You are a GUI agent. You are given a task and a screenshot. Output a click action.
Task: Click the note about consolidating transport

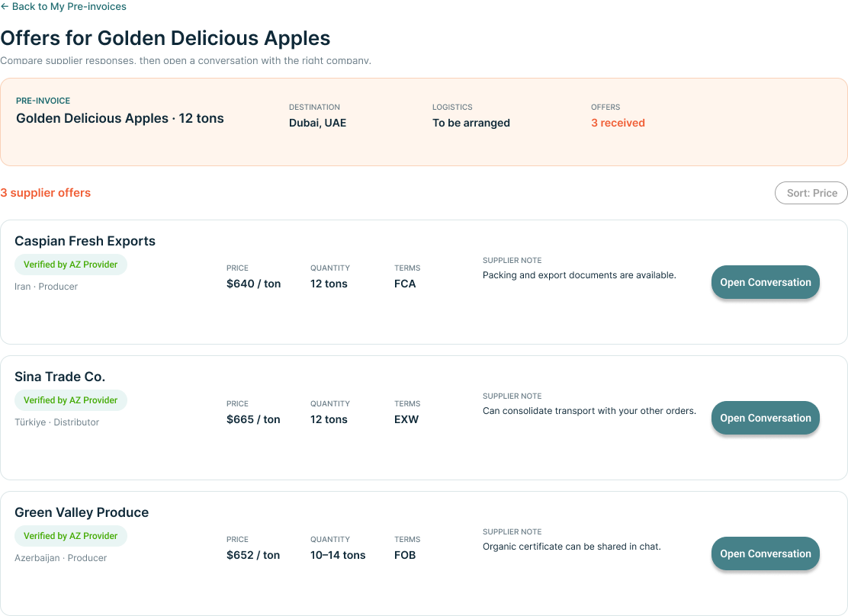coord(589,411)
